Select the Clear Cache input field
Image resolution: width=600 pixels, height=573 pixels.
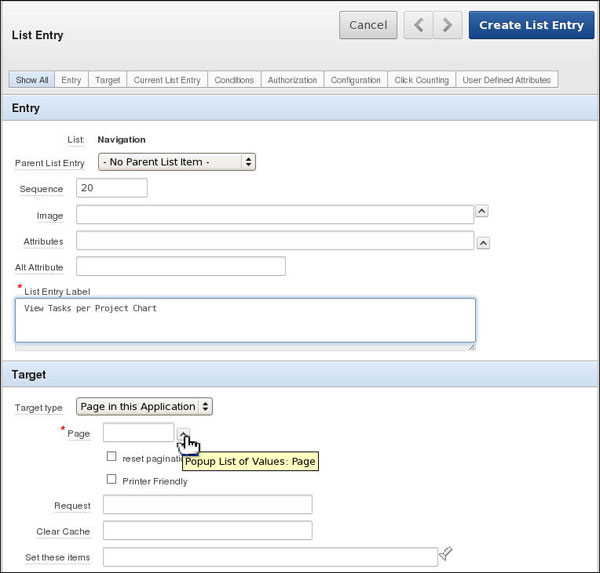pos(207,530)
